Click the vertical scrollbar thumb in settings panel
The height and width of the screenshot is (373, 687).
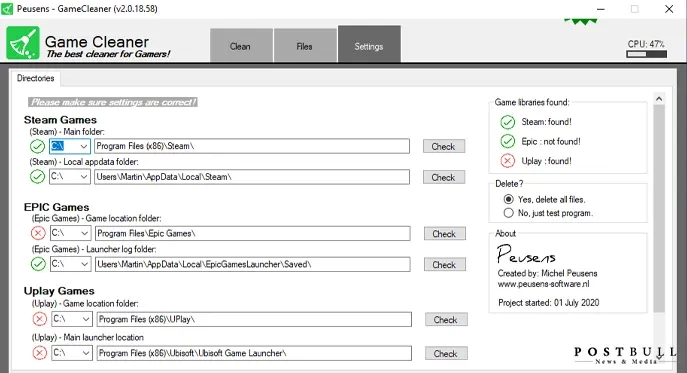tap(659, 208)
